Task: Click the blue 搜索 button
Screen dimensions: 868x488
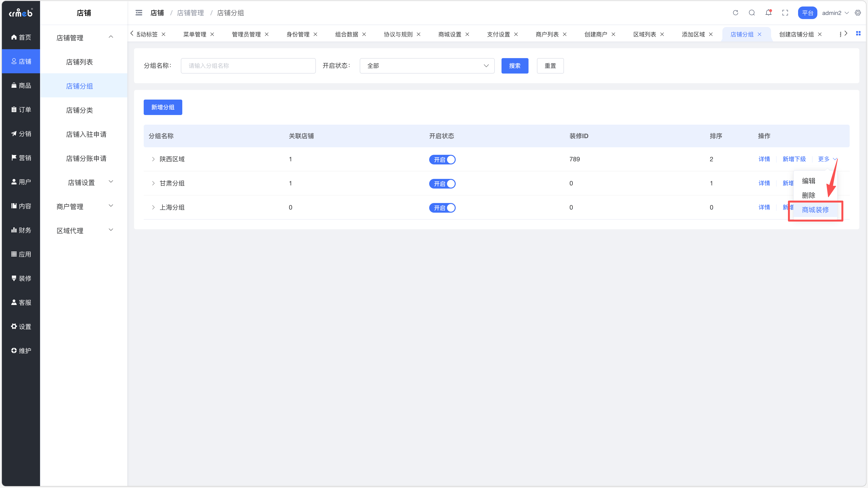Action: (515, 66)
